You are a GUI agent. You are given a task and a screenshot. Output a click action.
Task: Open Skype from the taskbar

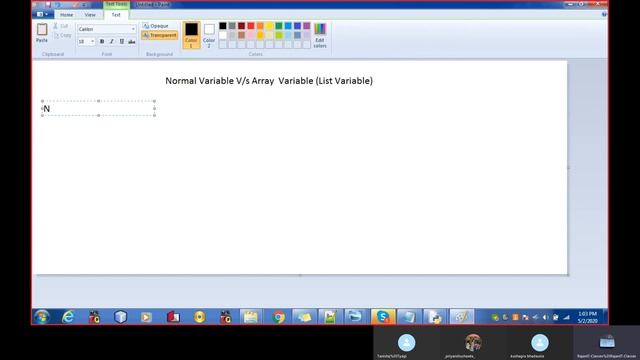pyautogui.click(x=383, y=317)
